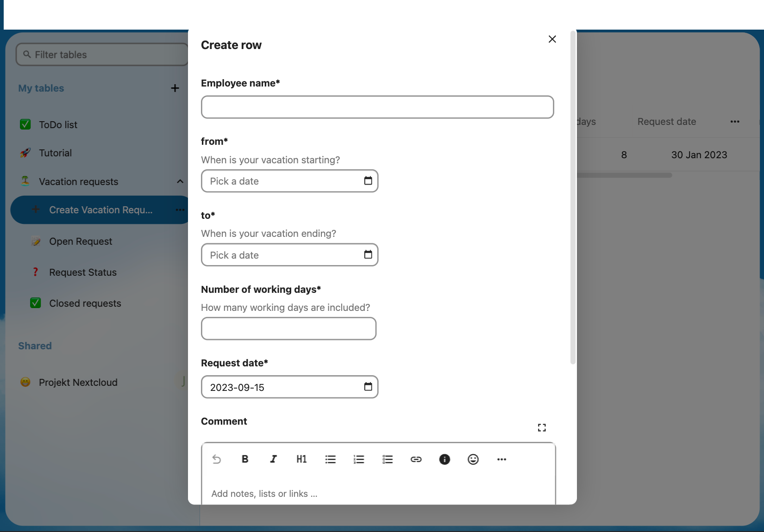Click the Bold formatting icon
The height and width of the screenshot is (532, 764).
click(x=245, y=459)
